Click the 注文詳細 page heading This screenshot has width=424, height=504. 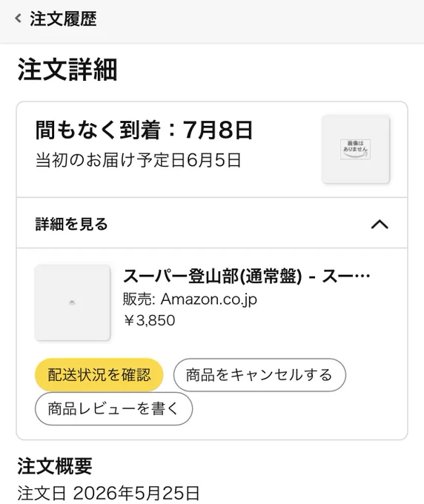point(67,70)
